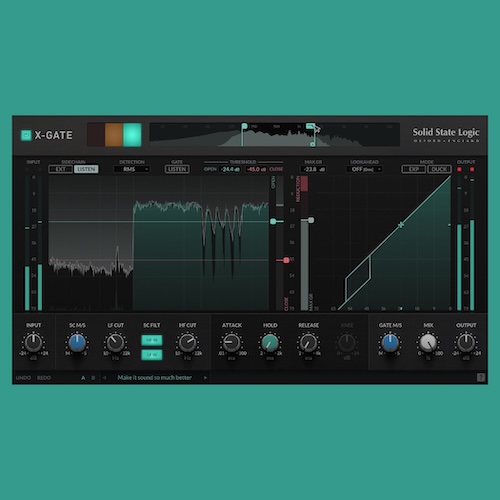Select the low-cut handle in the spectrum

coord(244,126)
